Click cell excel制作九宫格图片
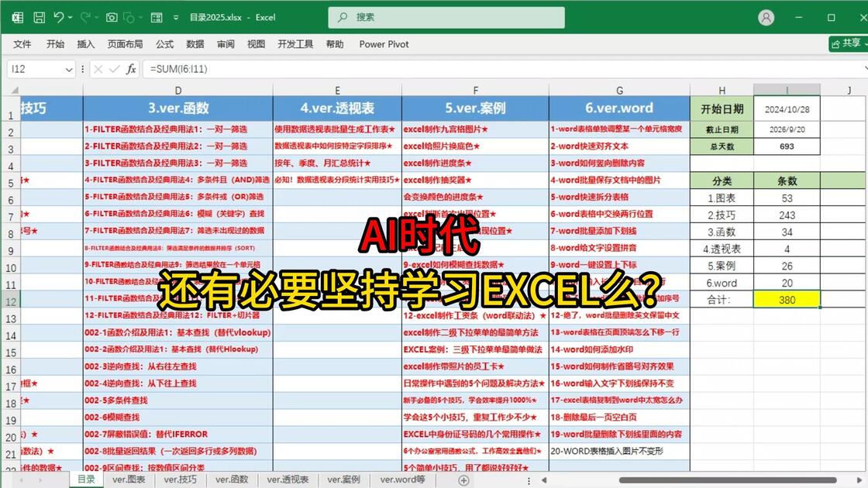Image resolution: width=868 pixels, height=488 pixels. point(476,129)
